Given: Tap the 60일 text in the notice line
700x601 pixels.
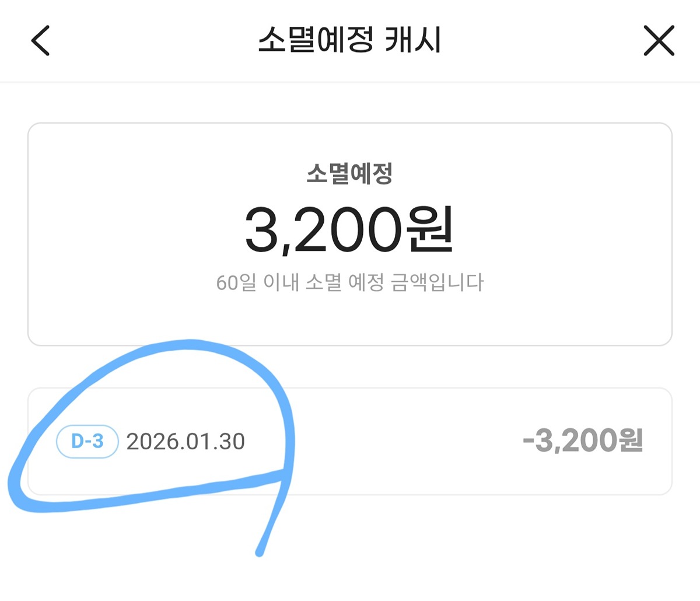Looking at the screenshot, I should click(x=236, y=283).
